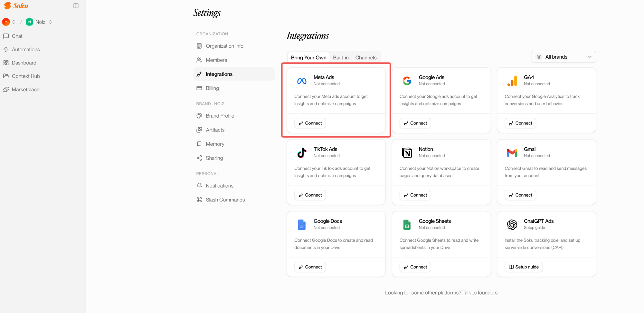Click the Brand Profile palette icon
Screen dimensions: 644x313
point(199,116)
